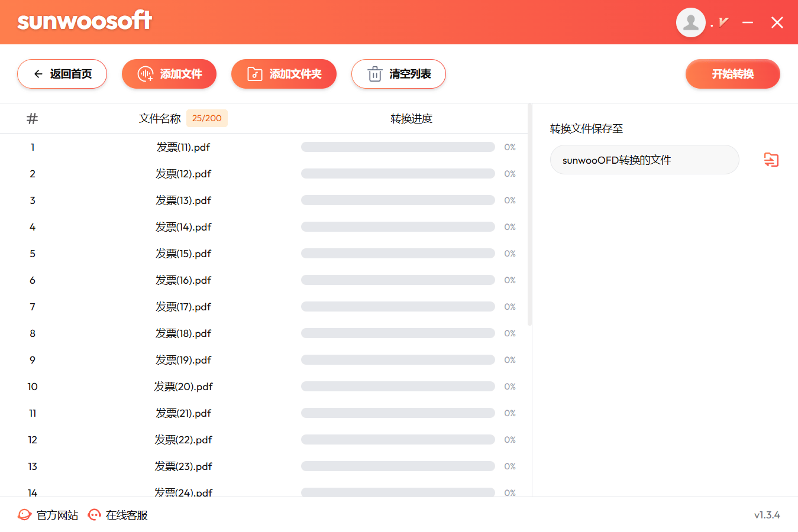Open the 官方网站 official website link
798x532 pixels.
57,515
